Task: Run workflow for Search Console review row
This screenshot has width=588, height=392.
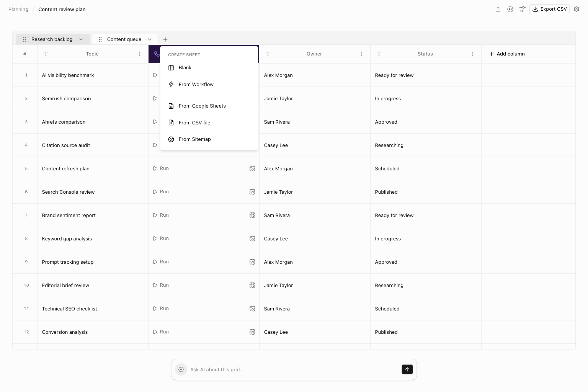Action: coord(161,192)
